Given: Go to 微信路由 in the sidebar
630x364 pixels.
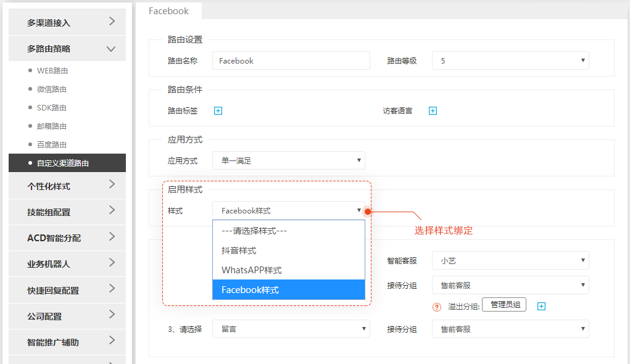Looking at the screenshot, I should (51, 89).
